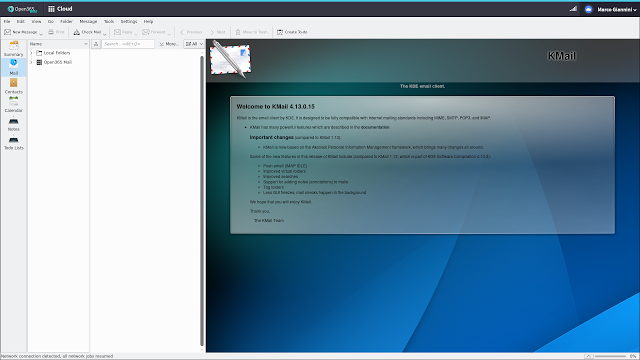Open the Tools menu
This screenshot has width=640, height=360.
[109, 21]
